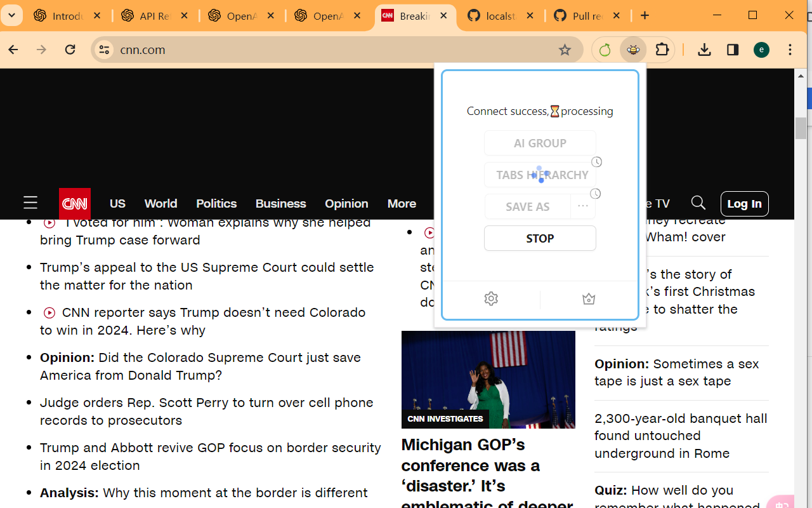Close the localst... tab
Image resolution: width=812 pixels, height=508 pixels.
(x=530, y=16)
